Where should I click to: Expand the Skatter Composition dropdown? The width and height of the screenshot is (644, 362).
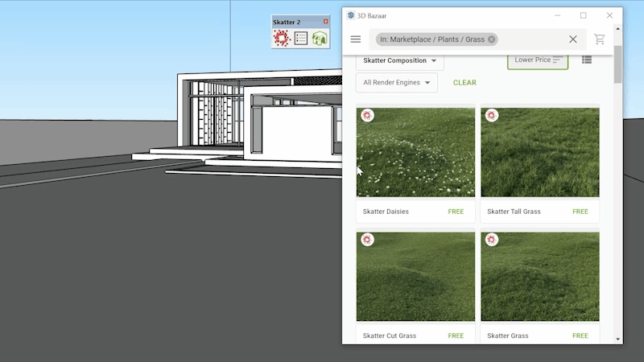coord(399,61)
